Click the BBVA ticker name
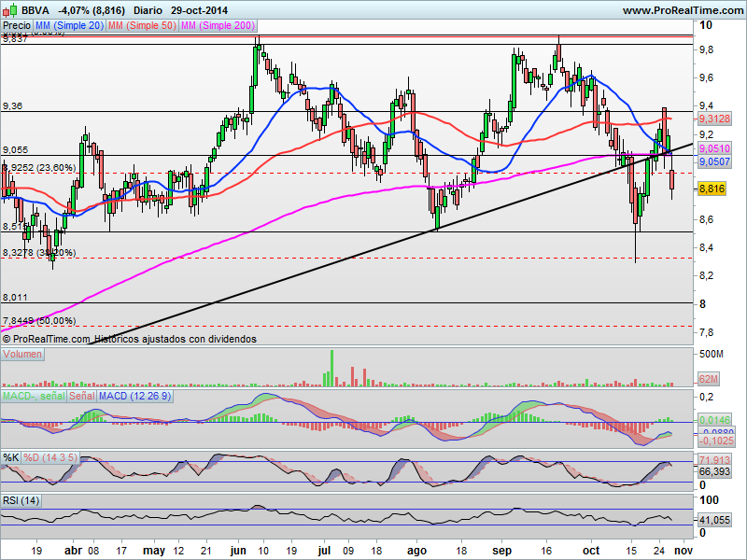747x560 pixels. [x=35, y=10]
